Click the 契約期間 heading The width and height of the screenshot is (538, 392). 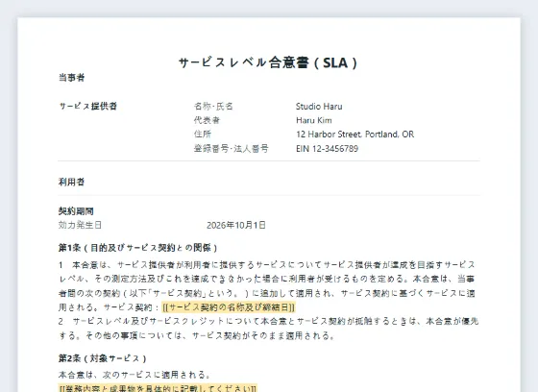click(76, 211)
